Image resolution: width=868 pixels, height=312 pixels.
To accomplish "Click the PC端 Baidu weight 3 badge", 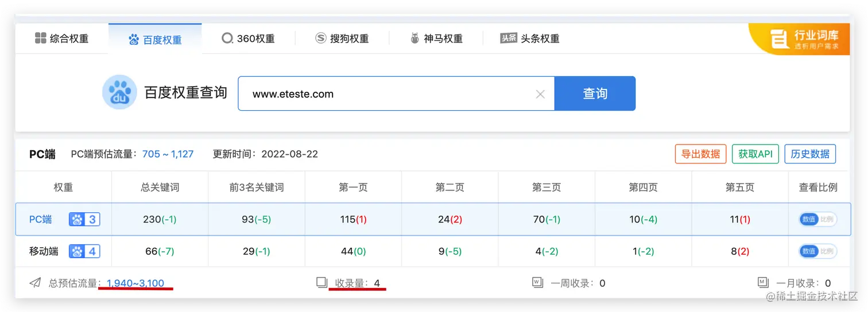I will pyautogui.click(x=84, y=219).
